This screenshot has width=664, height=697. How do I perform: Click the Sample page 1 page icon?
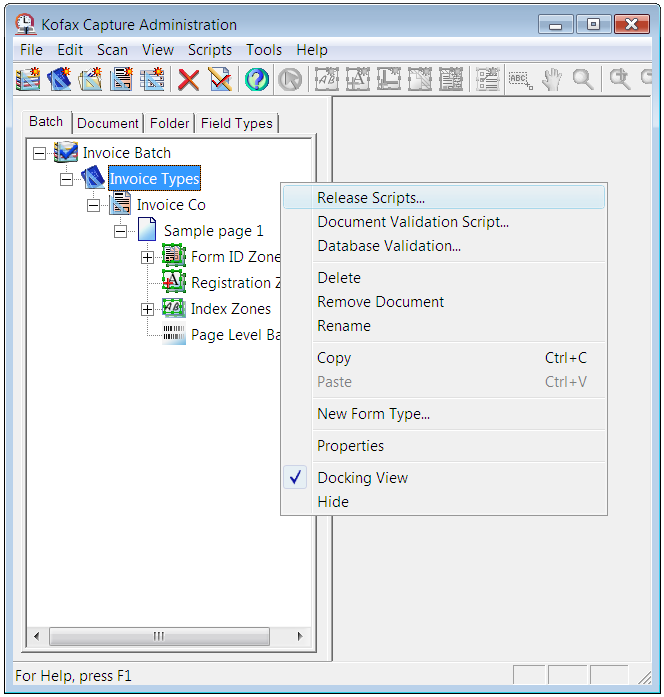pos(147,231)
